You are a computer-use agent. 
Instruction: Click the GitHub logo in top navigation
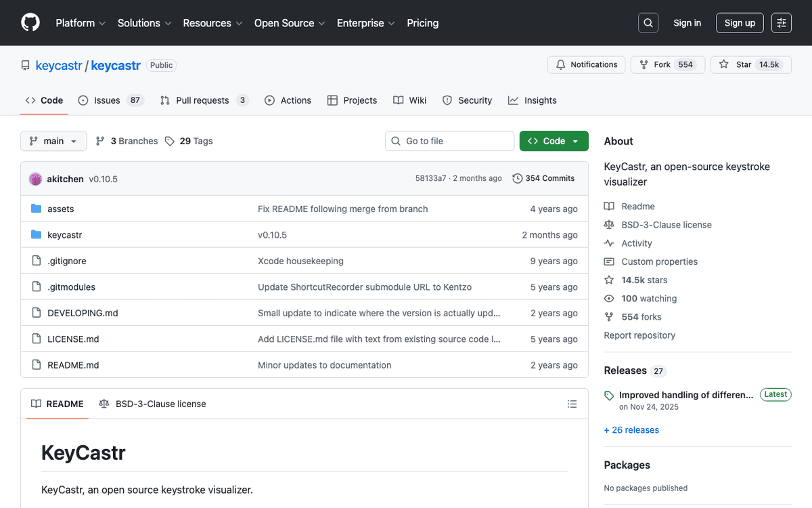(x=30, y=22)
